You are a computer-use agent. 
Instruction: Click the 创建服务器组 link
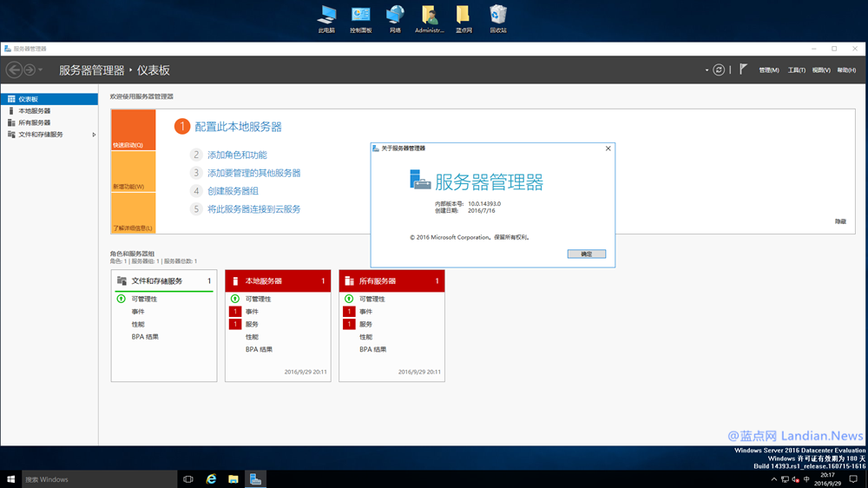pos(233,191)
